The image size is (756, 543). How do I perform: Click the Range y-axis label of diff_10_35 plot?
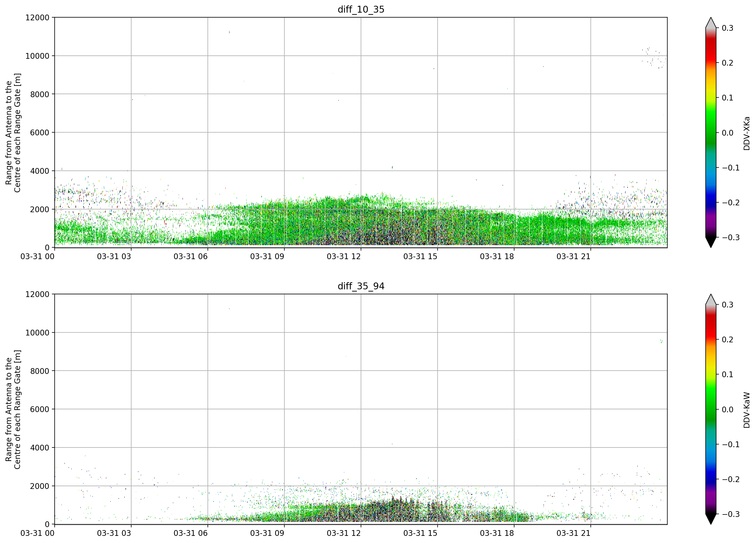pos(13,133)
